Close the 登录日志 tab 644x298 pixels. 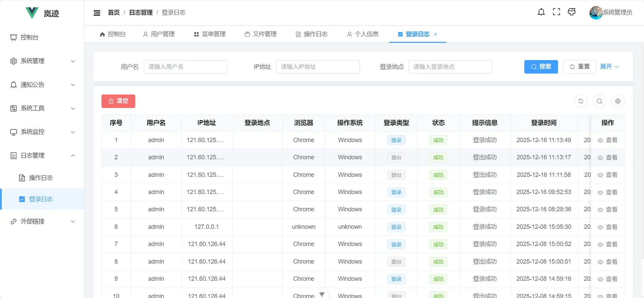click(x=436, y=34)
